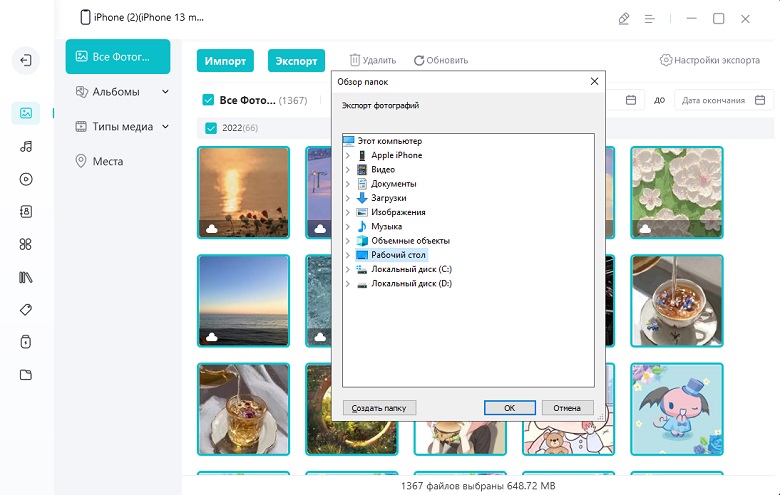Viewport: 780px width, 495px height.
Task: Confirm with the OK button
Action: click(x=510, y=408)
